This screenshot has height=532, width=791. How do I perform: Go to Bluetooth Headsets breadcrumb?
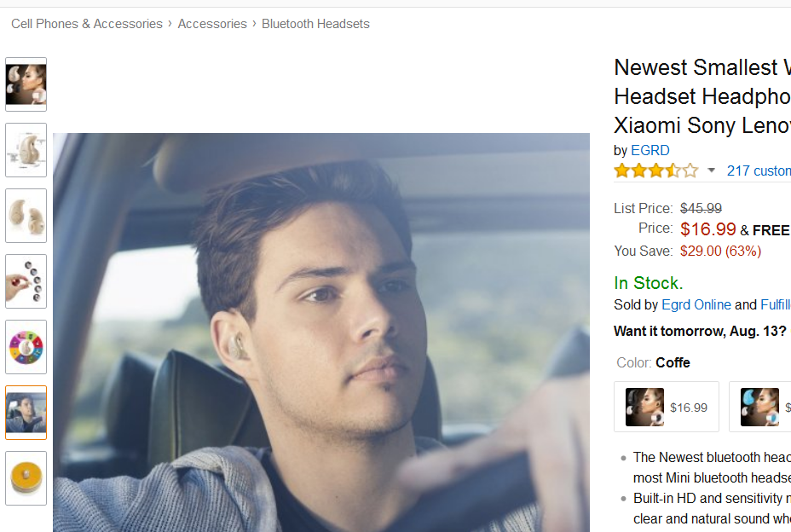tap(315, 24)
